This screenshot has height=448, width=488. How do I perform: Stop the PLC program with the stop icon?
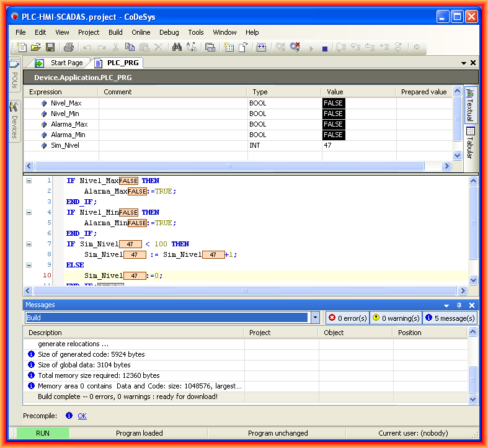click(x=324, y=48)
